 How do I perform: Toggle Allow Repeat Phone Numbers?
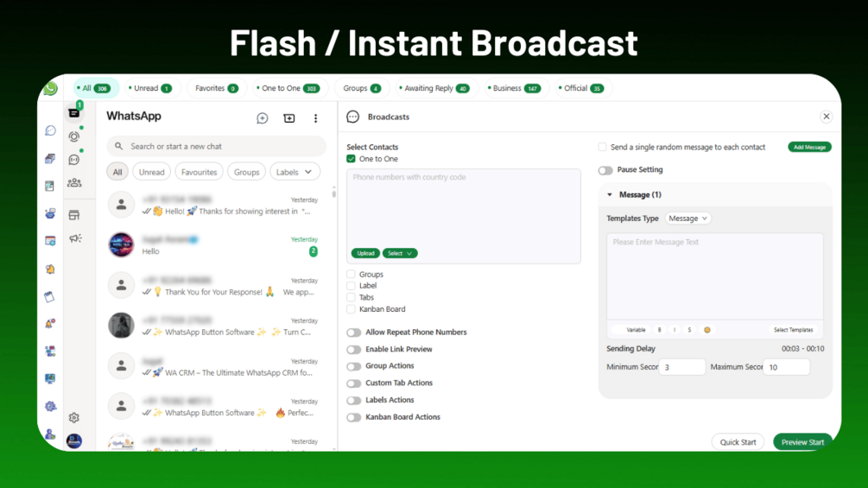(354, 333)
